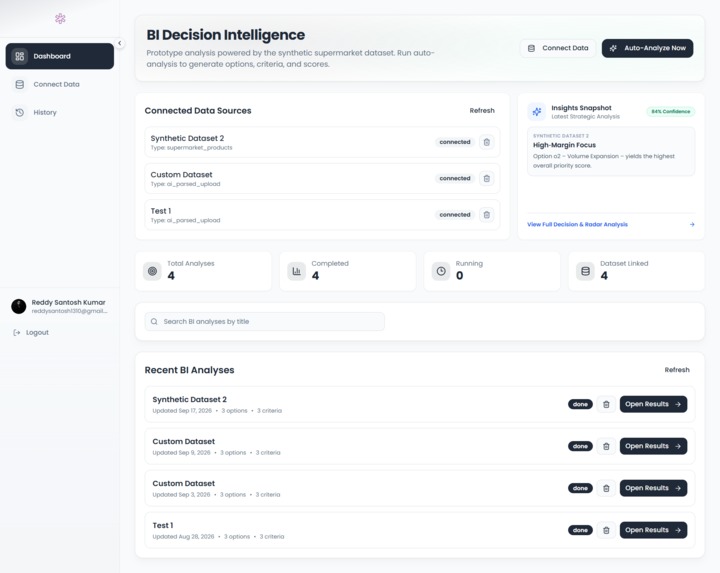Refresh the Connected Data Sources list
Image resolution: width=720 pixels, height=573 pixels.
482,111
